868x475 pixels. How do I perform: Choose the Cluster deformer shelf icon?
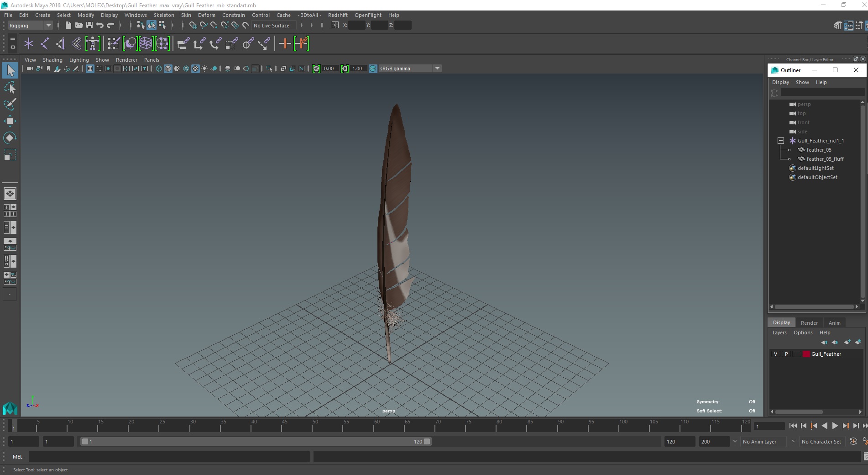pos(162,43)
